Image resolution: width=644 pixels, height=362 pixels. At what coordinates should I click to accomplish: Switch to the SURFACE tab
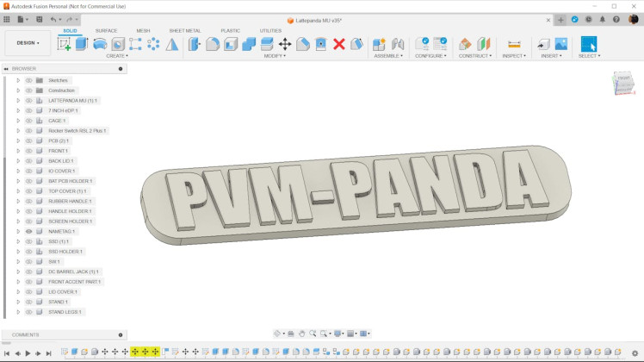[106, 31]
